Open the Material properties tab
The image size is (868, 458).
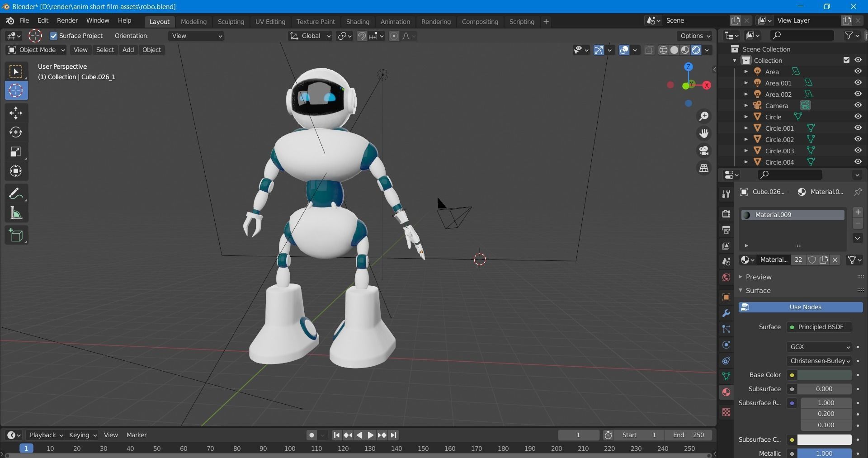coord(726,392)
